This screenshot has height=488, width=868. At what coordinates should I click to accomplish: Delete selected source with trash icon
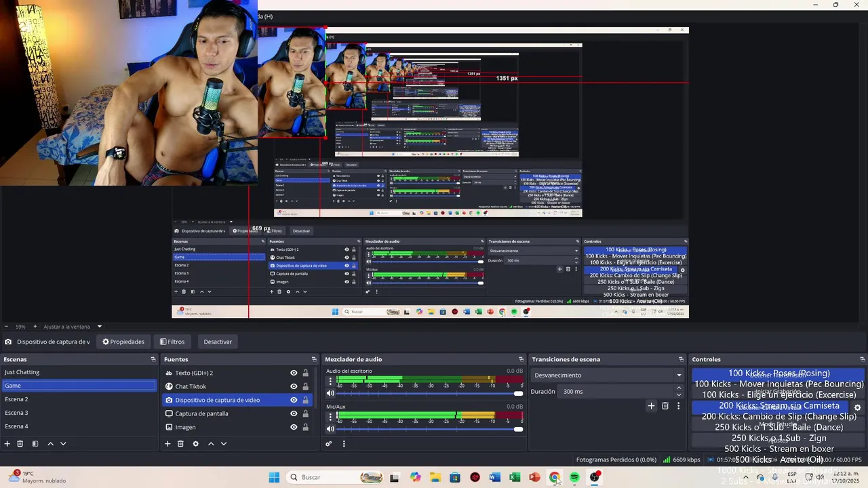180,444
